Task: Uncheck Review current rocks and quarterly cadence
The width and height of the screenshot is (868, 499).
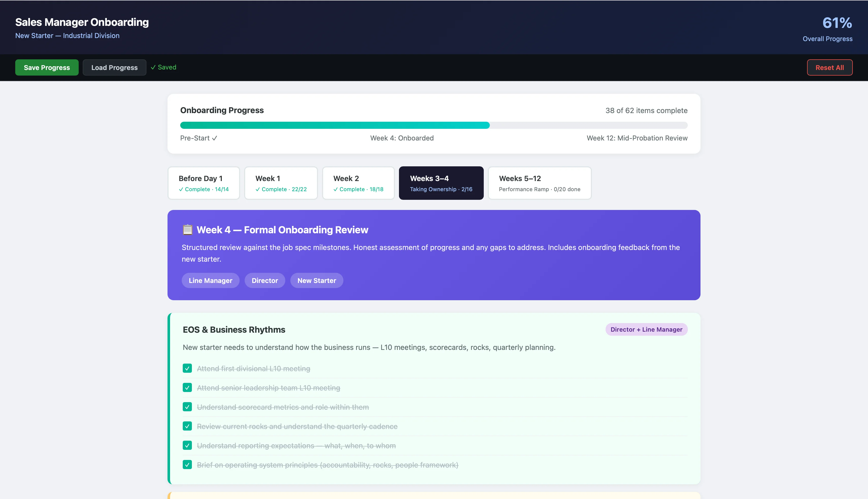Action: tap(187, 426)
